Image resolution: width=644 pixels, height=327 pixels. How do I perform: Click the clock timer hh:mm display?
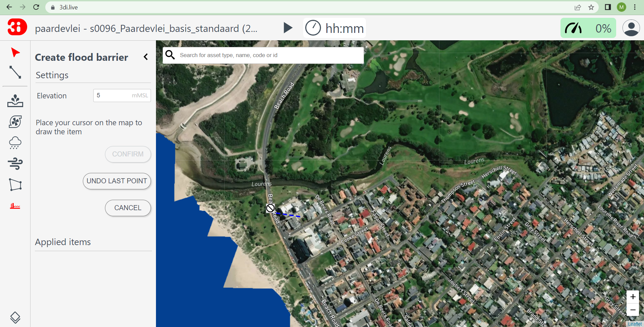point(334,28)
